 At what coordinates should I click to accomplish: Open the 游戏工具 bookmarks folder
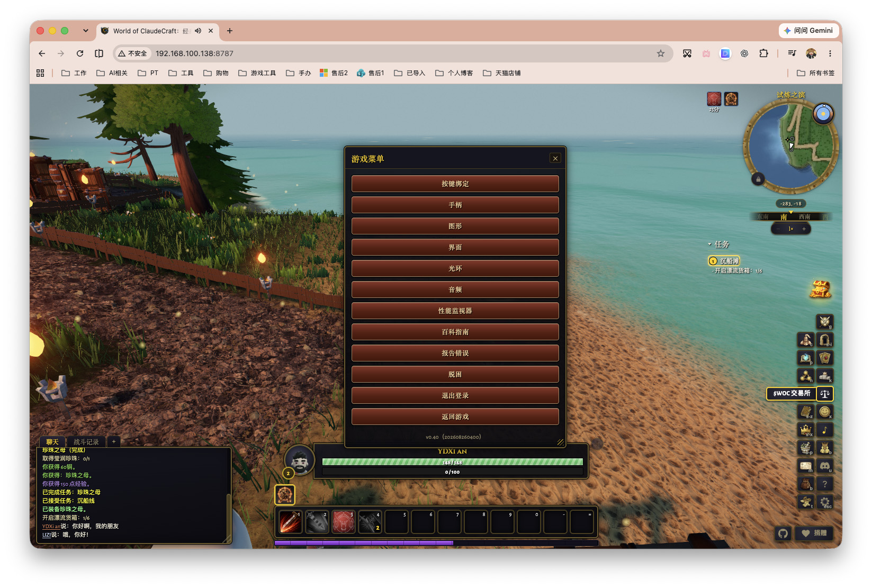click(257, 73)
